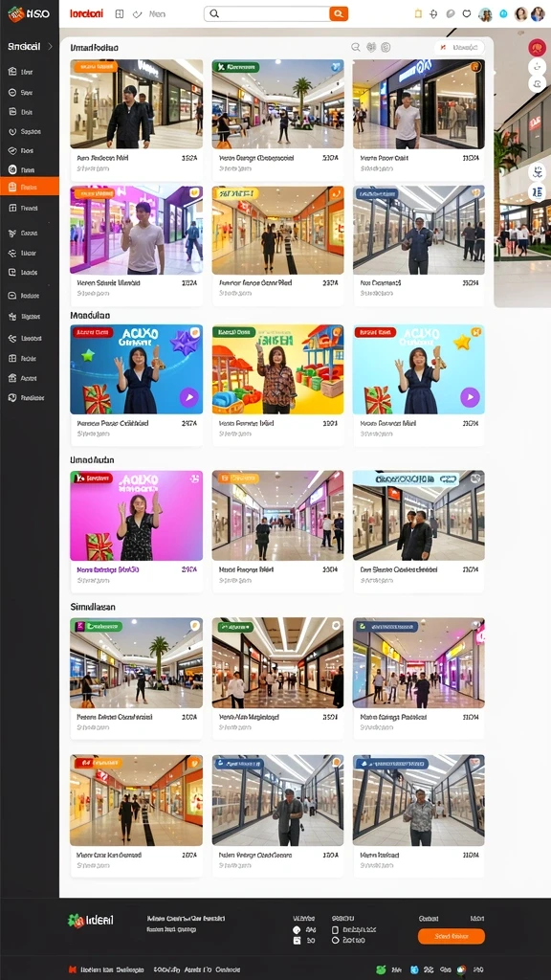The height and width of the screenshot is (980, 551).
Task: Open the heart favorites icon in header
Action: (466, 13)
